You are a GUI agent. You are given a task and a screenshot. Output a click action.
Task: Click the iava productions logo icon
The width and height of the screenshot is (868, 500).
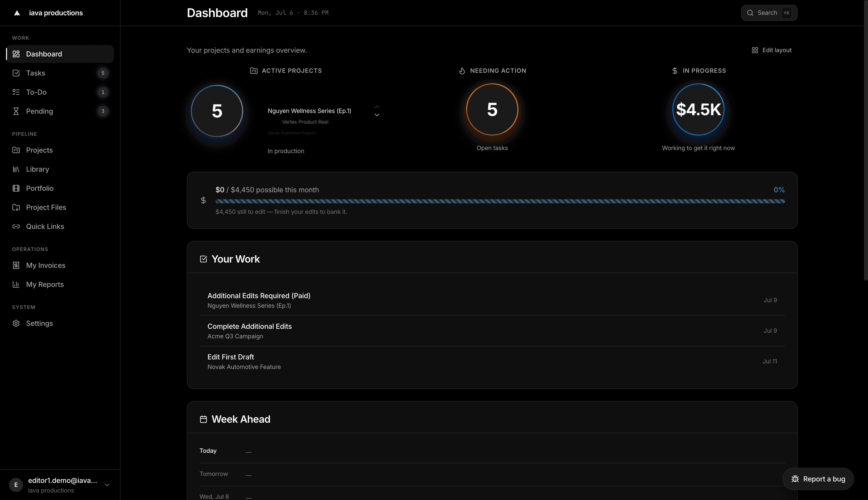pyautogui.click(x=17, y=13)
